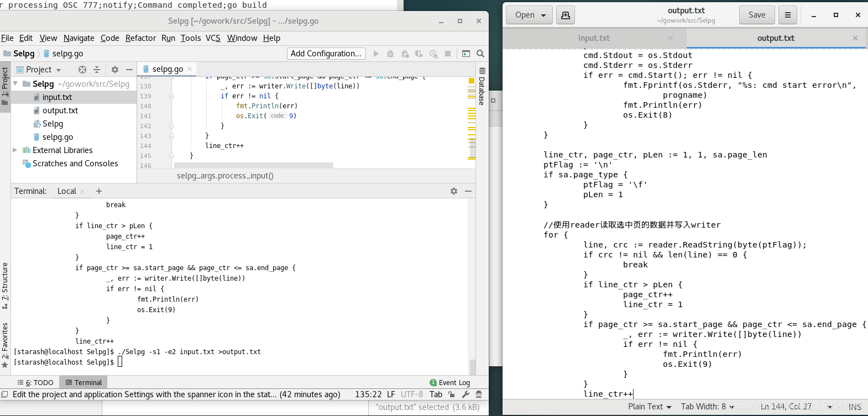Run the current configuration with play icon
The width and height of the screenshot is (868, 416).
[x=376, y=54]
